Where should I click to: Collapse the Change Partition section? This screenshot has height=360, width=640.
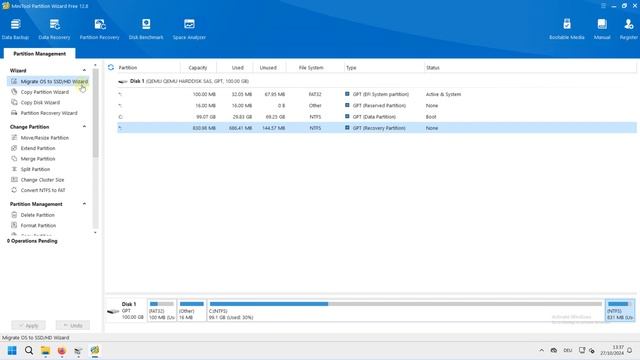pos(84,127)
